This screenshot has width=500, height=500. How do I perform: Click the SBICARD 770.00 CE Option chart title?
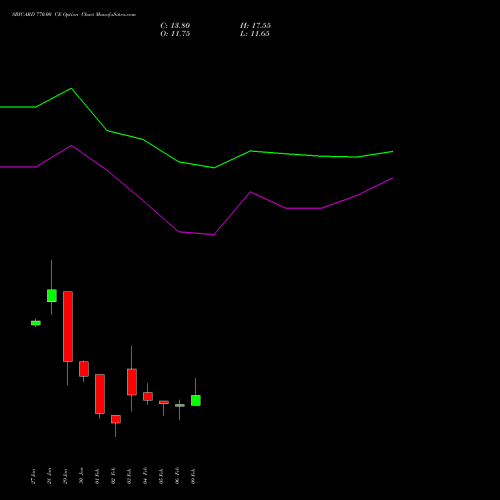pyautogui.click(x=74, y=15)
